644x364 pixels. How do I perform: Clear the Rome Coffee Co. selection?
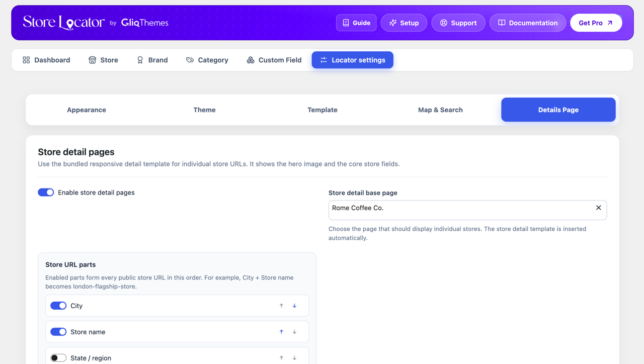click(x=599, y=208)
